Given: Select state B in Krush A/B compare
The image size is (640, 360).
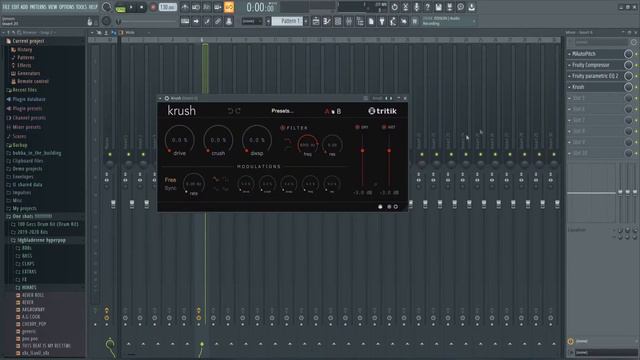Looking at the screenshot, I should [338, 111].
